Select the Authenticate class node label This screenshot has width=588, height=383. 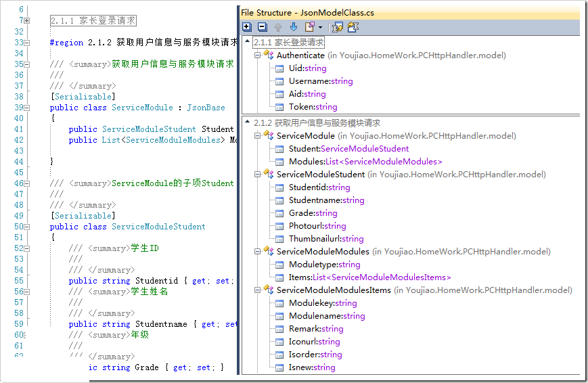(300, 55)
